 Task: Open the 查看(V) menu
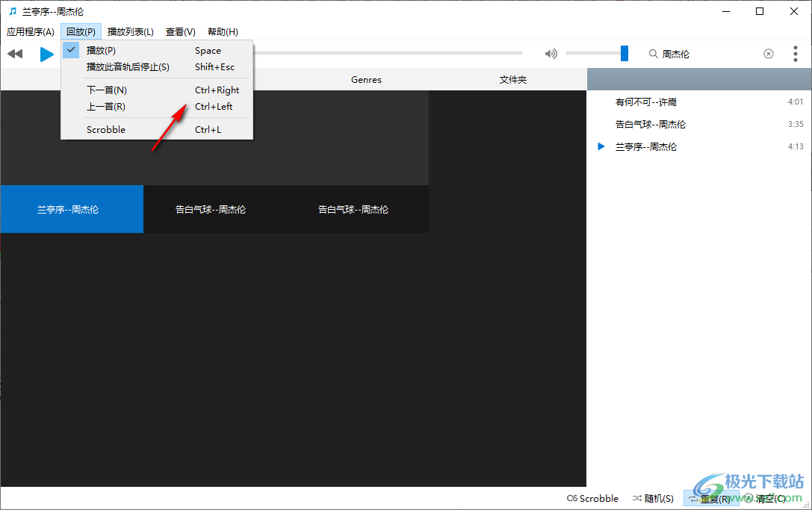pos(181,32)
